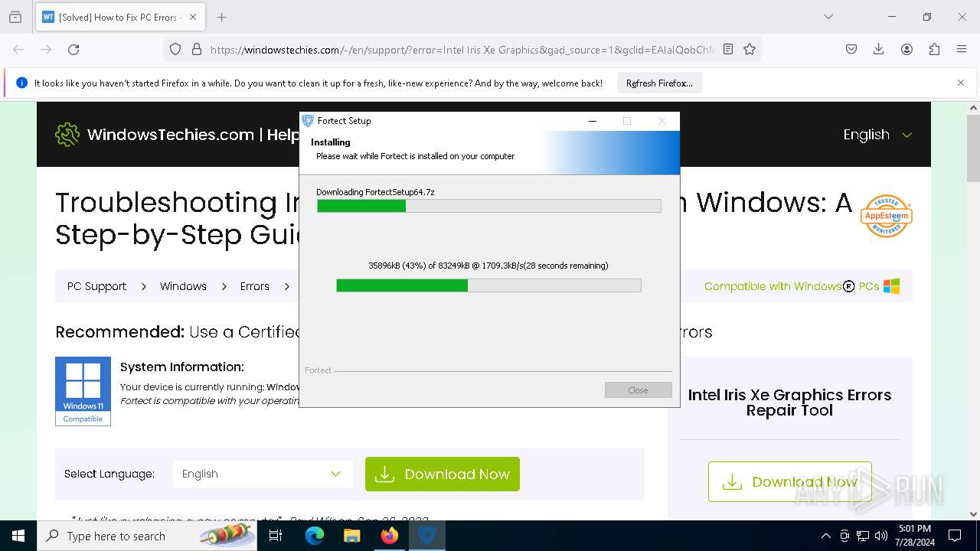Open the English language menu in site header

point(877,135)
